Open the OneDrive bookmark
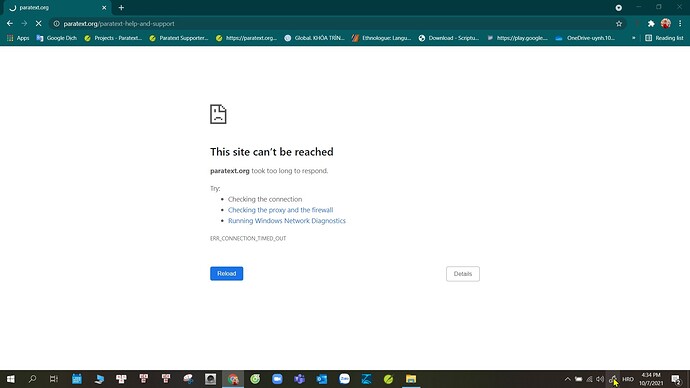Screen dimensions: 690x388 585,38
